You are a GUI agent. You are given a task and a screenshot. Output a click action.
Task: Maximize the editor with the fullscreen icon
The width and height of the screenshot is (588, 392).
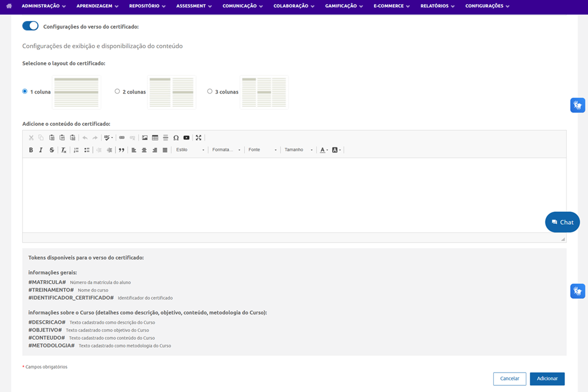(199, 138)
